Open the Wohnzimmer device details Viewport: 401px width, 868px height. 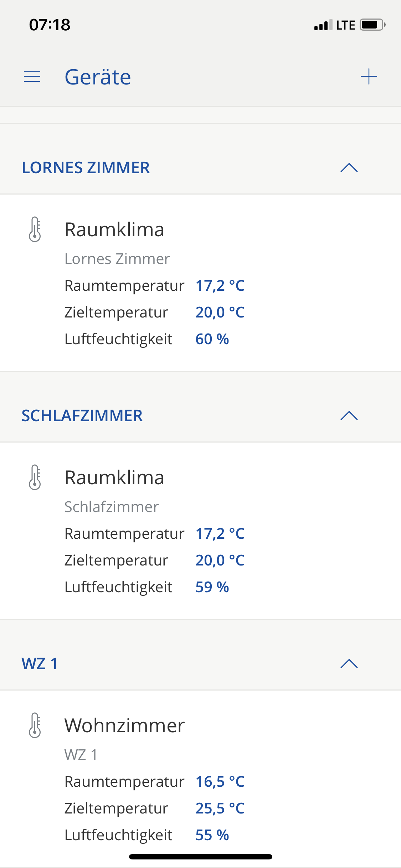(124, 725)
